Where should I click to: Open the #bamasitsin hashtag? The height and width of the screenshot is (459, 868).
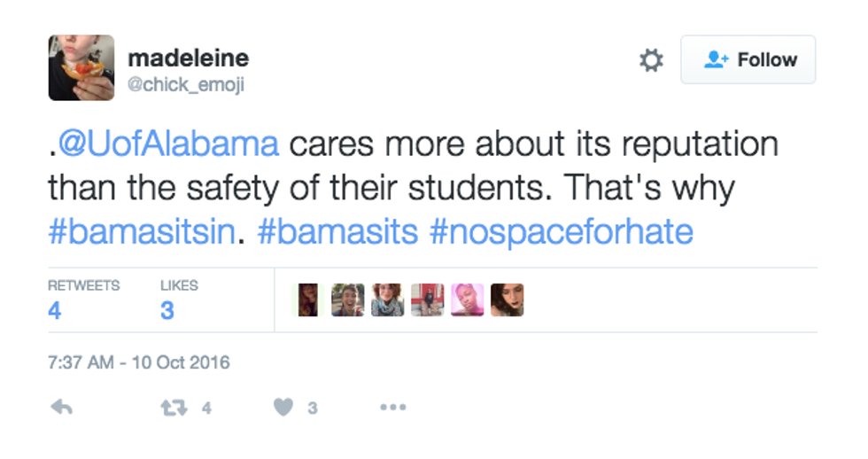(142, 232)
